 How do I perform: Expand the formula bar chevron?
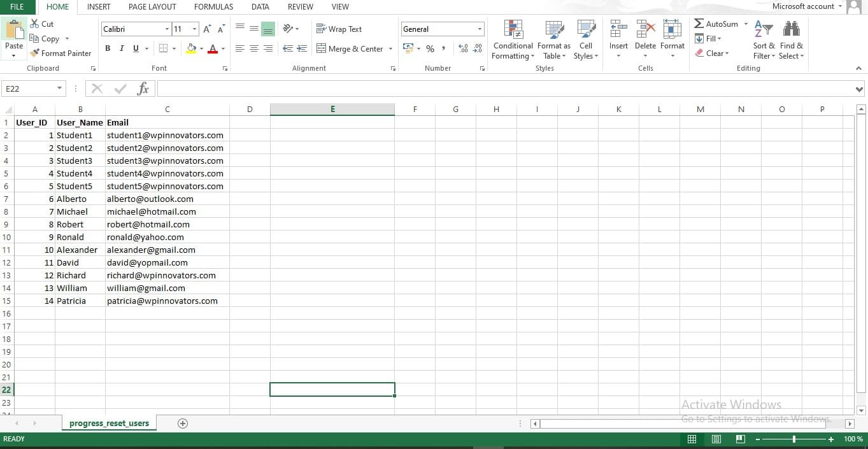point(860,89)
